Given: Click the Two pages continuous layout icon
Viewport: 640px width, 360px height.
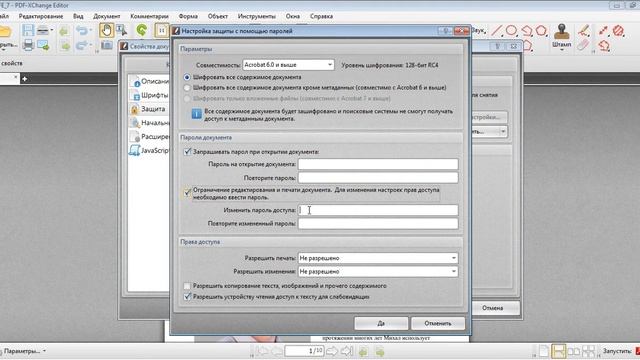Looking at the screenshot, I should click(x=588, y=351).
